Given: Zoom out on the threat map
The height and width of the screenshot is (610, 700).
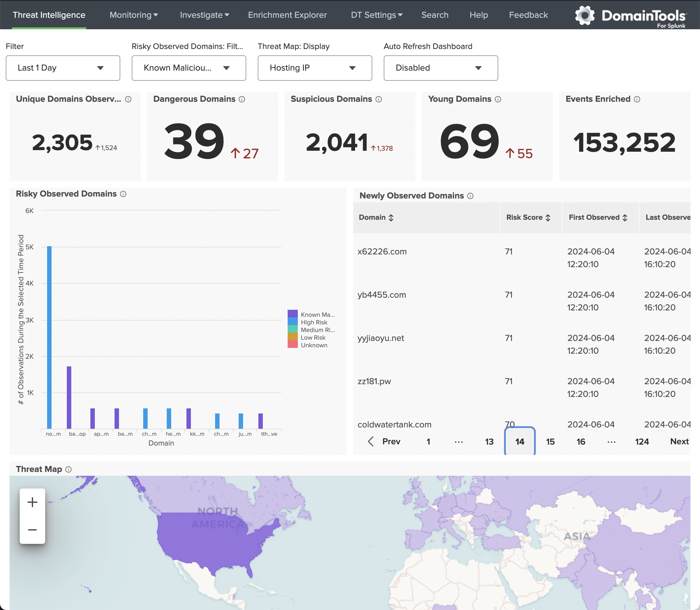Looking at the screenshot, I should [x=32, y=530].
